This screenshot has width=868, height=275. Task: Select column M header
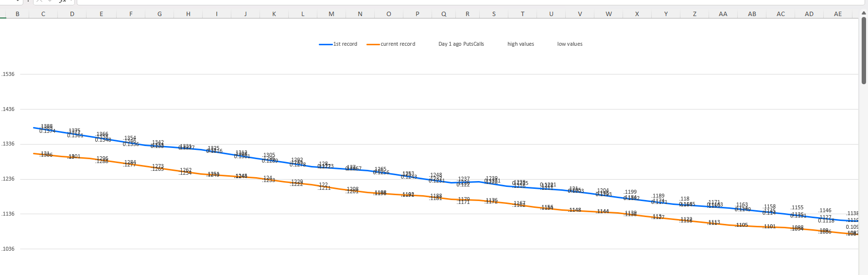pos(331,14)
